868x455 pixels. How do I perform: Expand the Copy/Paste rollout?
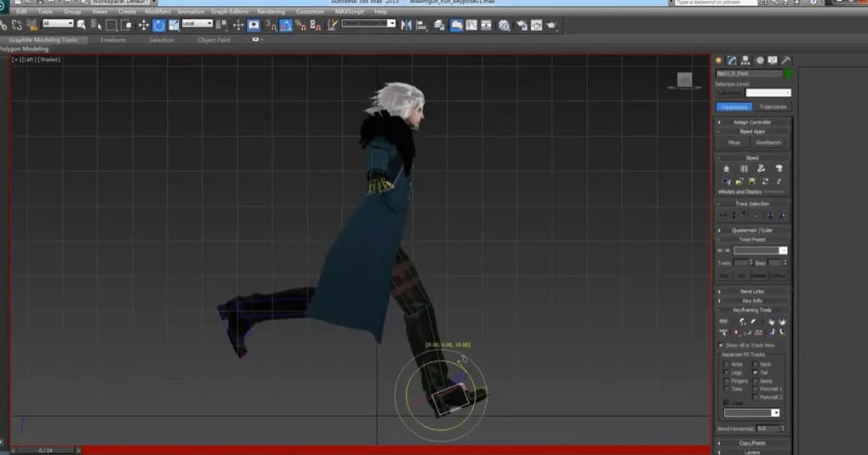click(753, 443)
